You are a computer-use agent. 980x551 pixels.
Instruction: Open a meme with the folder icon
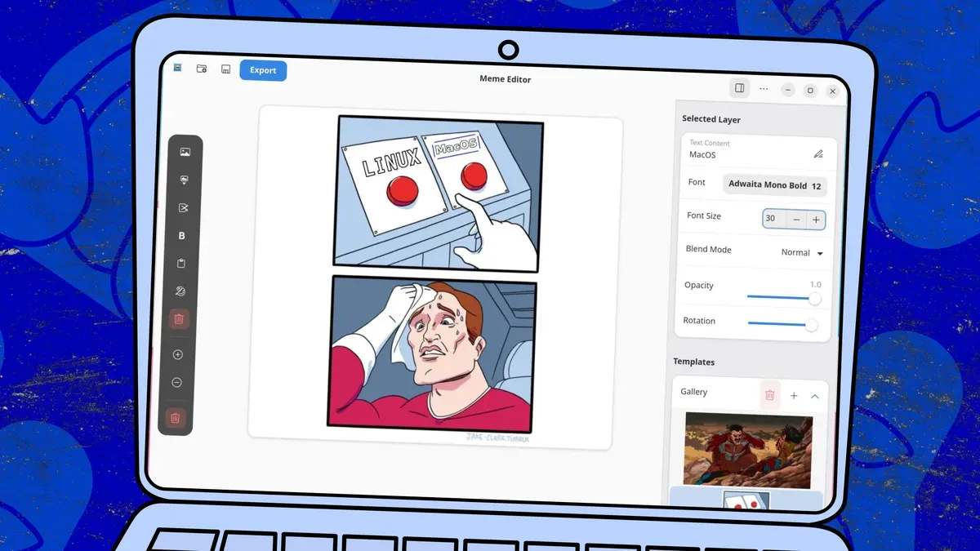point(202,69)
